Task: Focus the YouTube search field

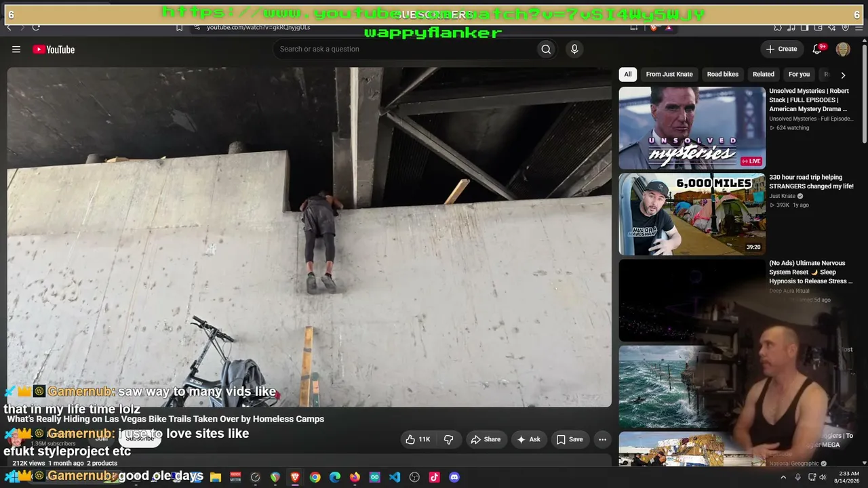Action: tap(405, 49)
